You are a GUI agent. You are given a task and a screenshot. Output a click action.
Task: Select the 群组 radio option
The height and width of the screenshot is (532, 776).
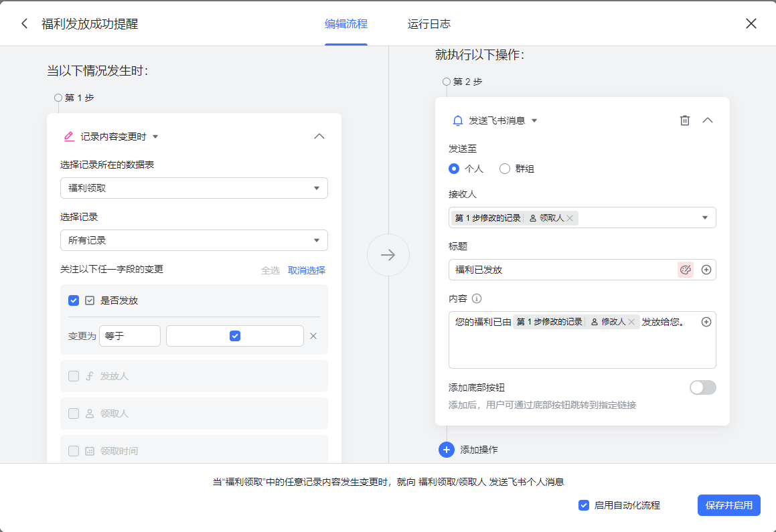coord(505,169)
